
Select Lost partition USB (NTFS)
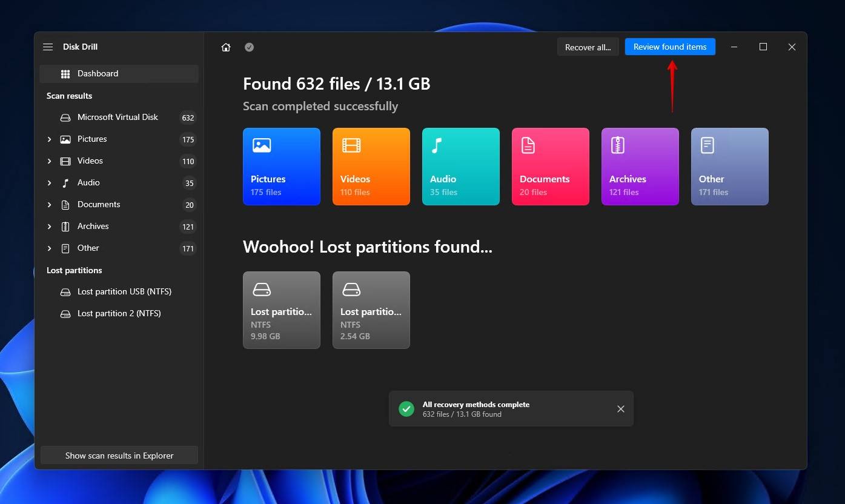pos(119,292)
